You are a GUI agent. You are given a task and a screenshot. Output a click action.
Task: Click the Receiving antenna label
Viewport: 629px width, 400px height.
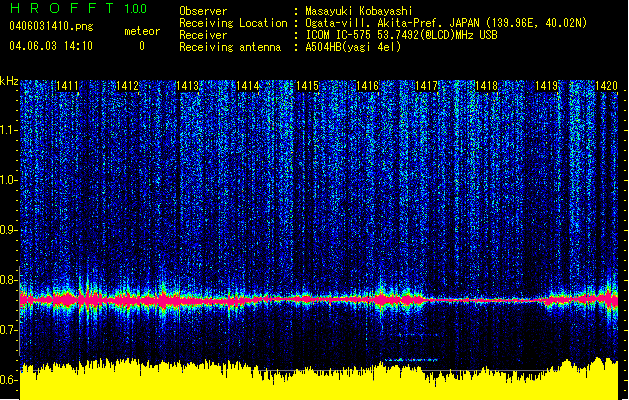pyautogui.click(x=230, y=47)
